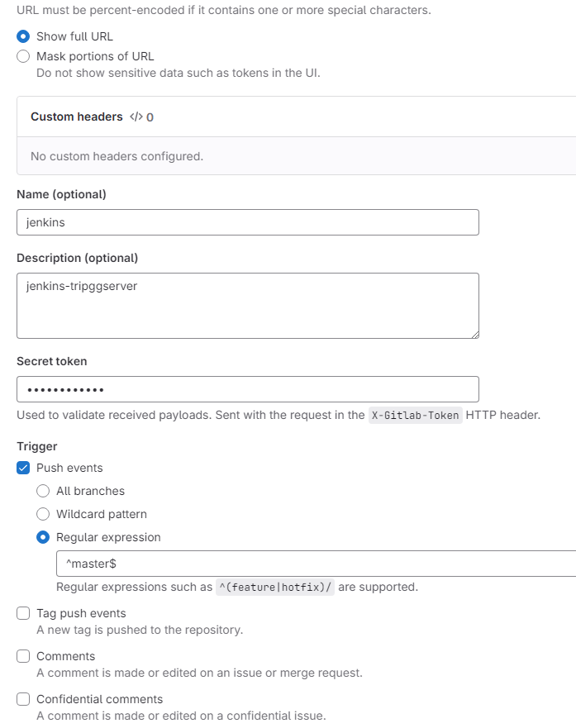576x728 pixels.
Task: Click the Custom headers heading
Action: (77, 117)
